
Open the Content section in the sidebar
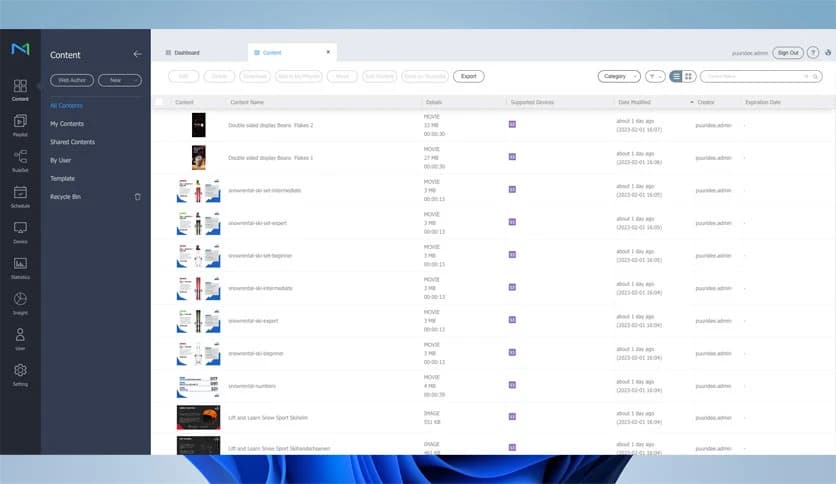coord(20,90)
